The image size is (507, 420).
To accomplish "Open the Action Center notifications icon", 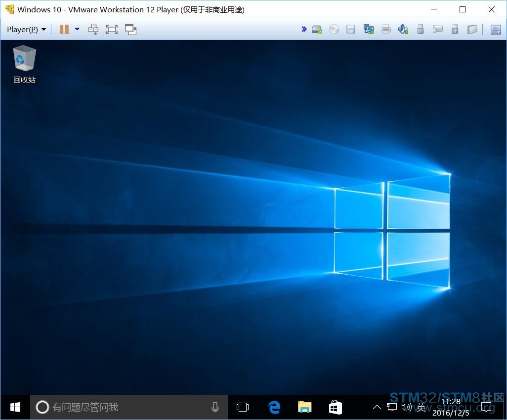I will (486, 407).
